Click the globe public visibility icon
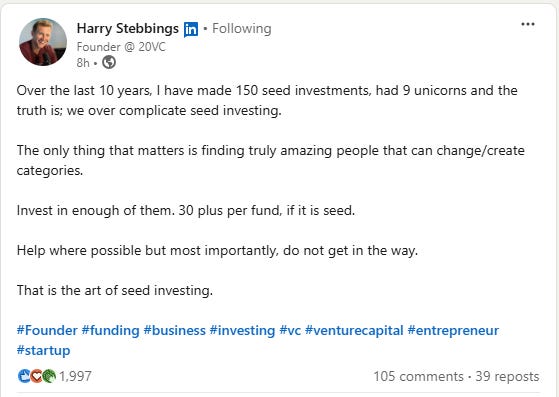559x397 pixels. [109, 62]
